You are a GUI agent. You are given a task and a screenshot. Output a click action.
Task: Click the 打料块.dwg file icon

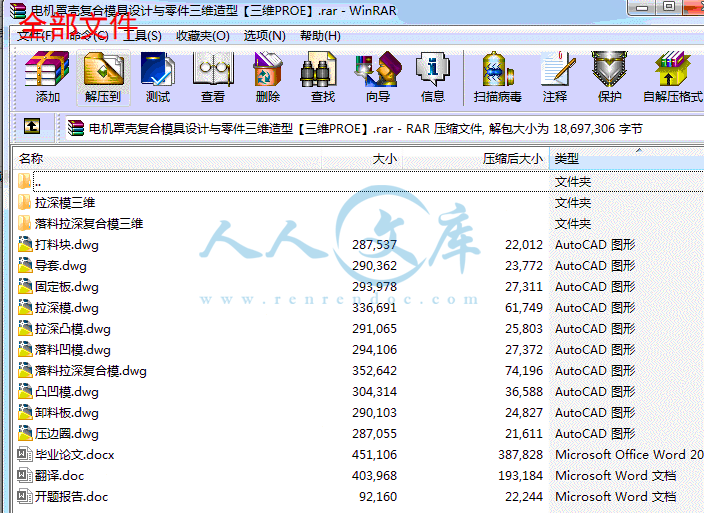point(25,245)
